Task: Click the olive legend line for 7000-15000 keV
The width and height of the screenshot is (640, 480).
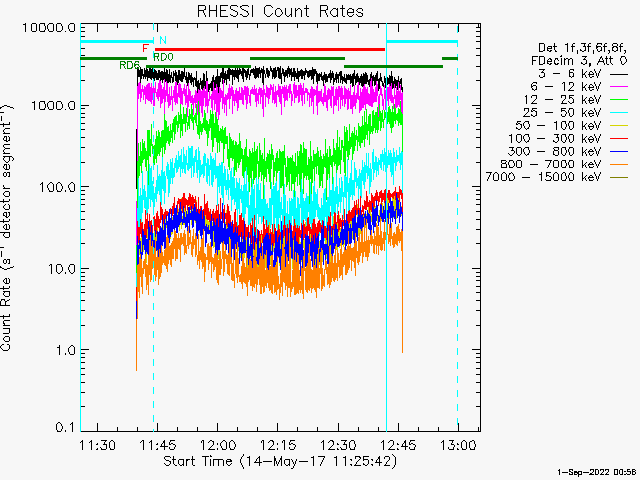Action: click(619, 178)
